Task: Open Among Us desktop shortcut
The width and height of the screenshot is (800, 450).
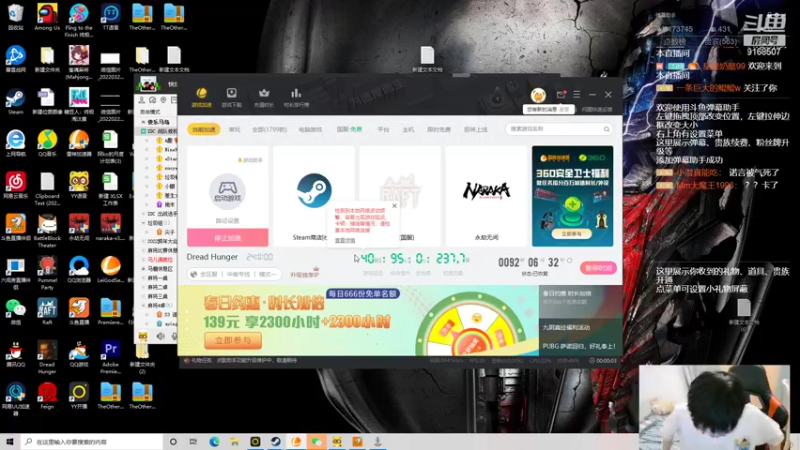Action: (x=47, y=18)
